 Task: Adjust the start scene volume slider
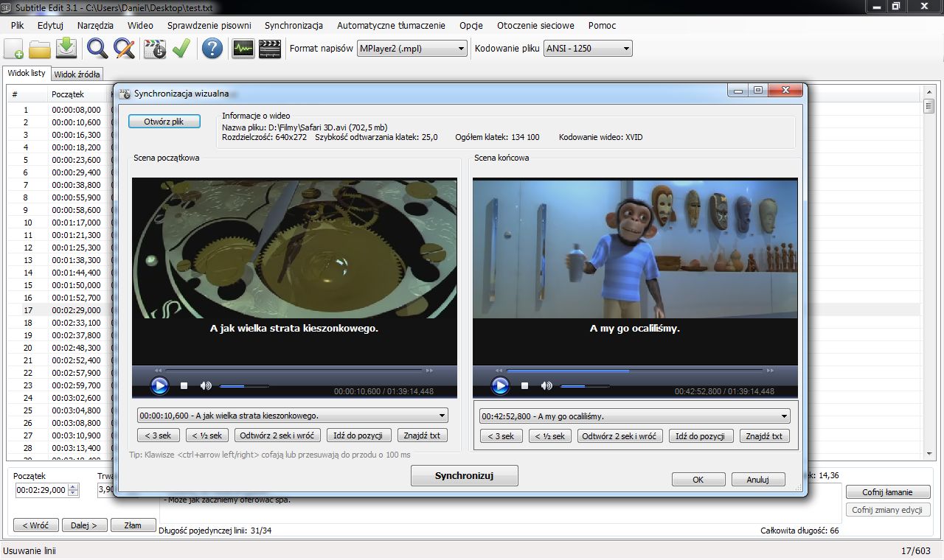(x=244, y=386)
